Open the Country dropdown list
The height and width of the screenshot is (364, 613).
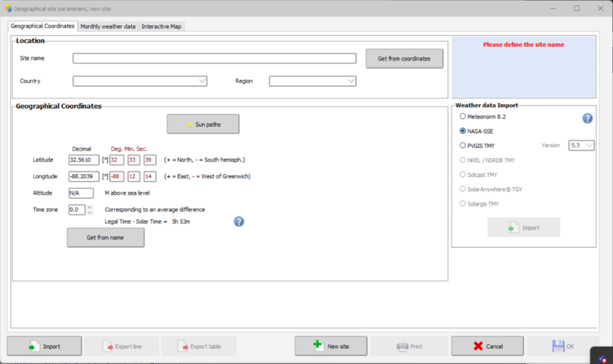(140, 81)
